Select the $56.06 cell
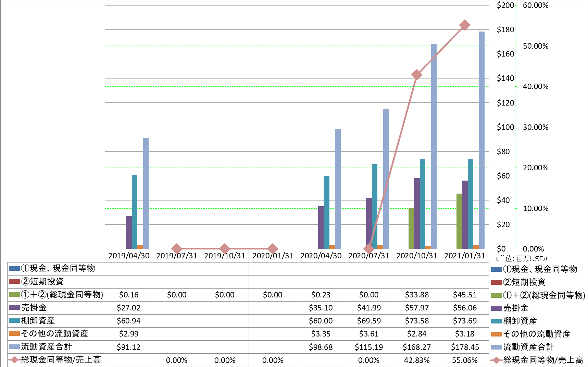Viewport: 588px width, 367px height. click(x=465, y=308)
